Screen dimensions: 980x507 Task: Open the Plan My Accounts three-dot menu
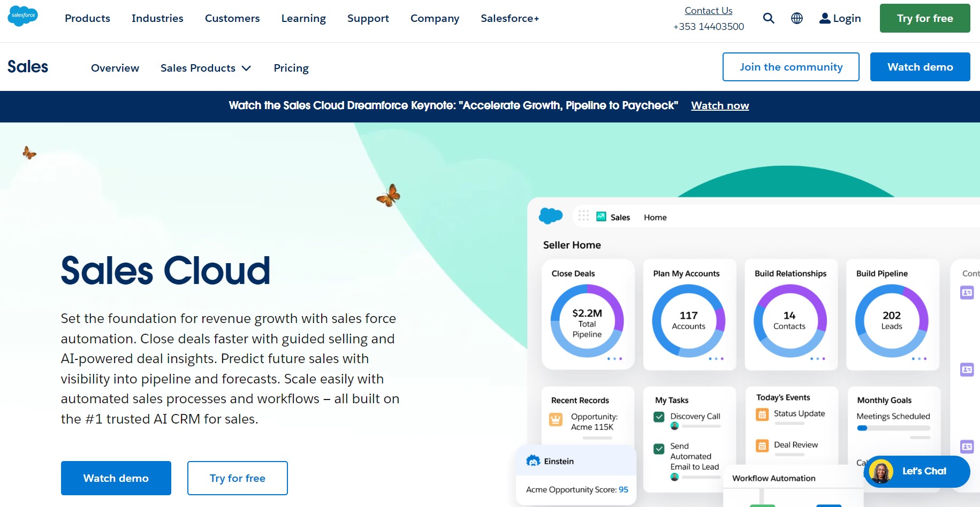tap(716, 359)
